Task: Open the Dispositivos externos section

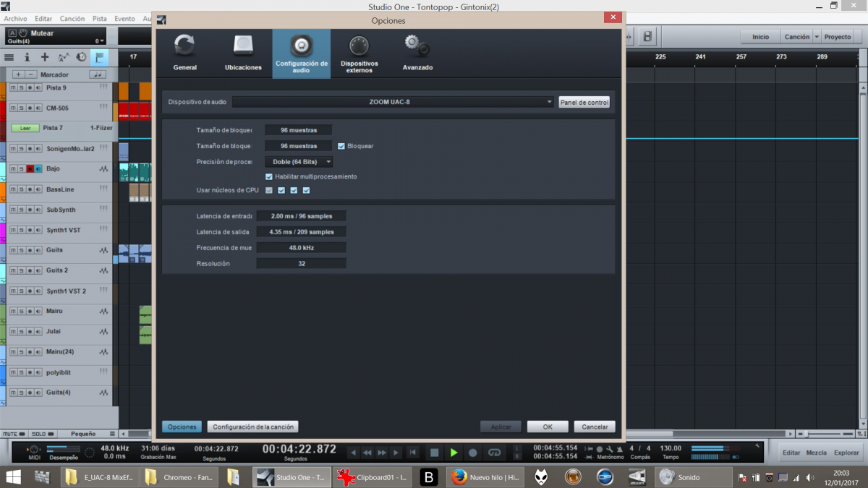Action: coord(359,53)
